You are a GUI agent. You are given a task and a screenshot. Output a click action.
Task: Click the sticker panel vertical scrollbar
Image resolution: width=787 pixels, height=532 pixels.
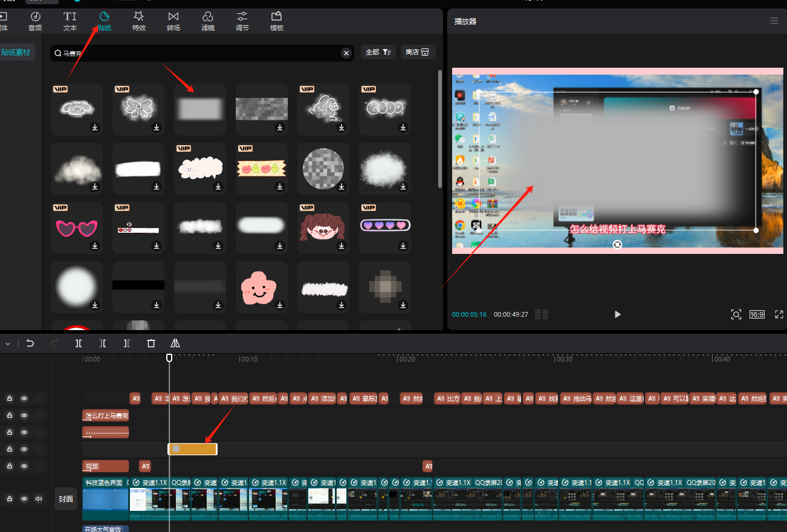click(440, 129)
